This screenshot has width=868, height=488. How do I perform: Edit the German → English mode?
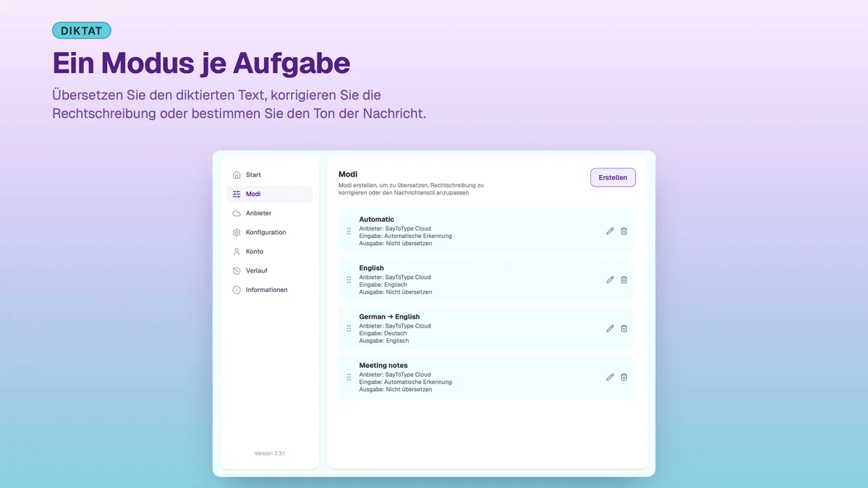coord(610,328)
